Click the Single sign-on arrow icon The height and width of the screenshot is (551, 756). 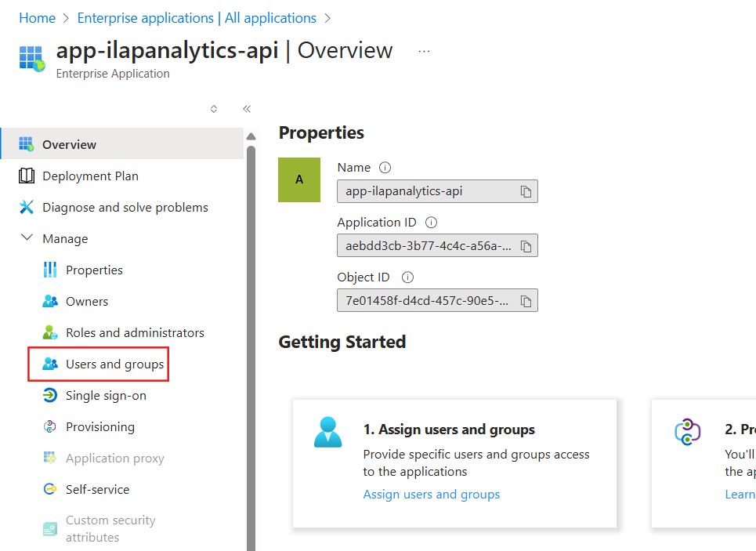click(x=49, y=395)
